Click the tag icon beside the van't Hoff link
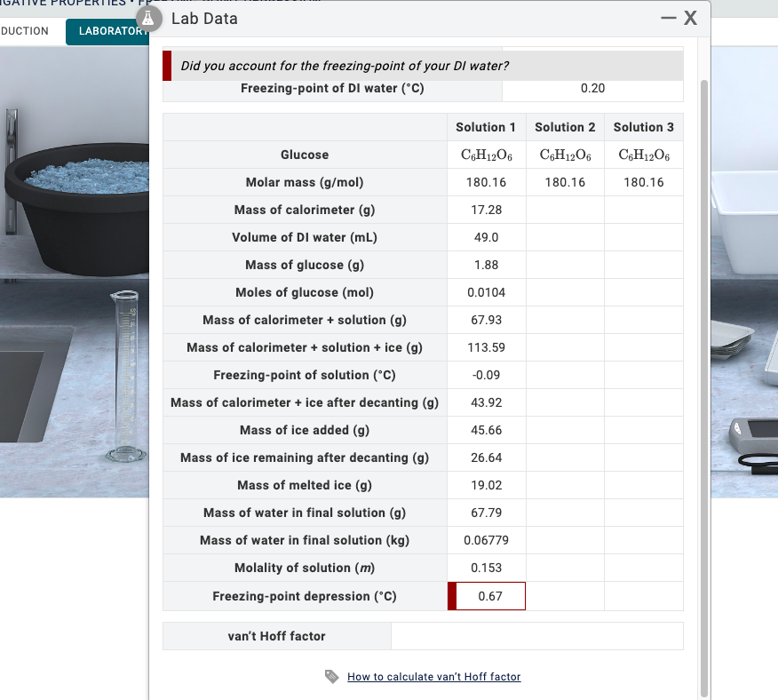The width and height of the screenshot is (778, 700). [331, 676]
